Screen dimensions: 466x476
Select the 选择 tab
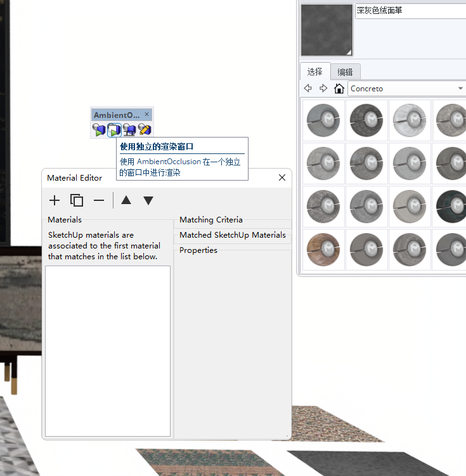click(315, 72)
